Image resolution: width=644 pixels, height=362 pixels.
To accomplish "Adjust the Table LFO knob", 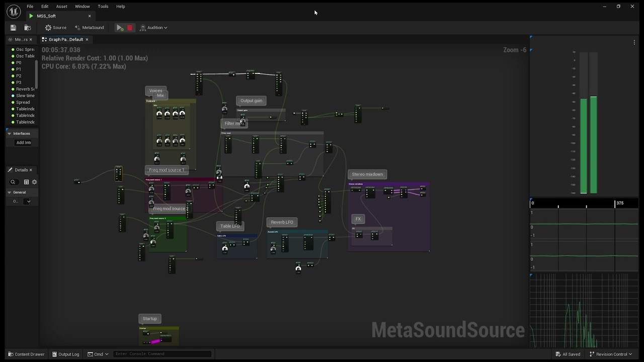I will 225,248.
